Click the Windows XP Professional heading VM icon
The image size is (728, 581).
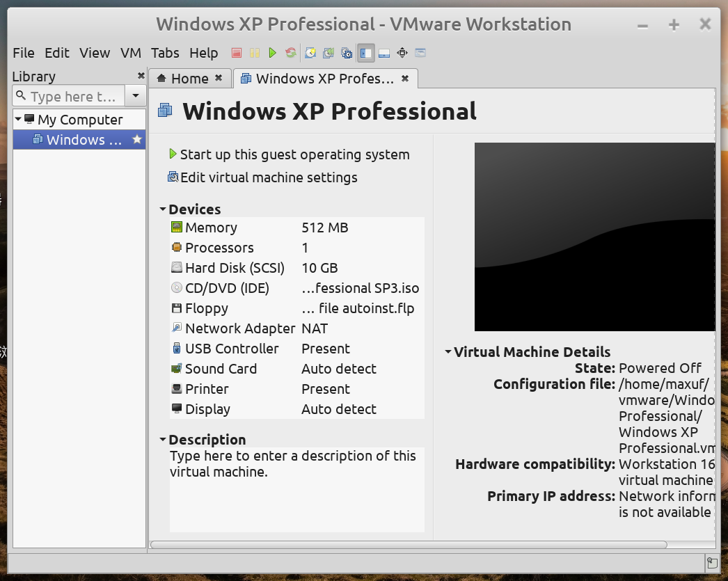pos(165,111)
